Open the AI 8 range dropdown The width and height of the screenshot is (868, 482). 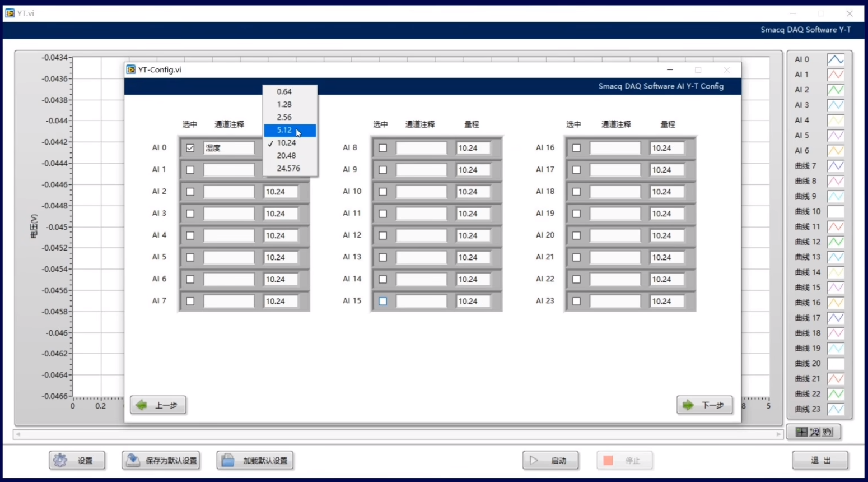tap(473, 148)
